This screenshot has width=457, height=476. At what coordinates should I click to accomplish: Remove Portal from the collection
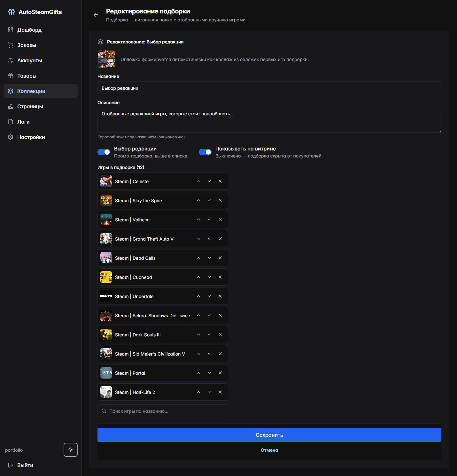pos(220,373)
